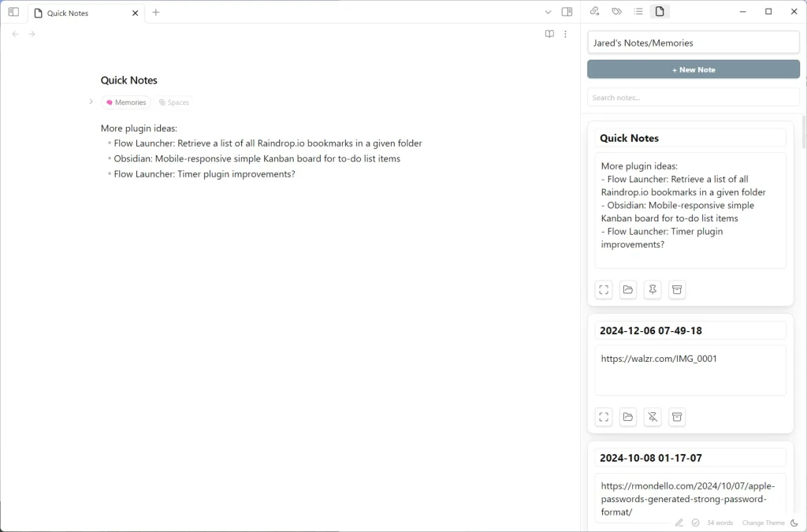Create a note with + New Note
The image size is (807, 532).
click(x=694, y=69)
